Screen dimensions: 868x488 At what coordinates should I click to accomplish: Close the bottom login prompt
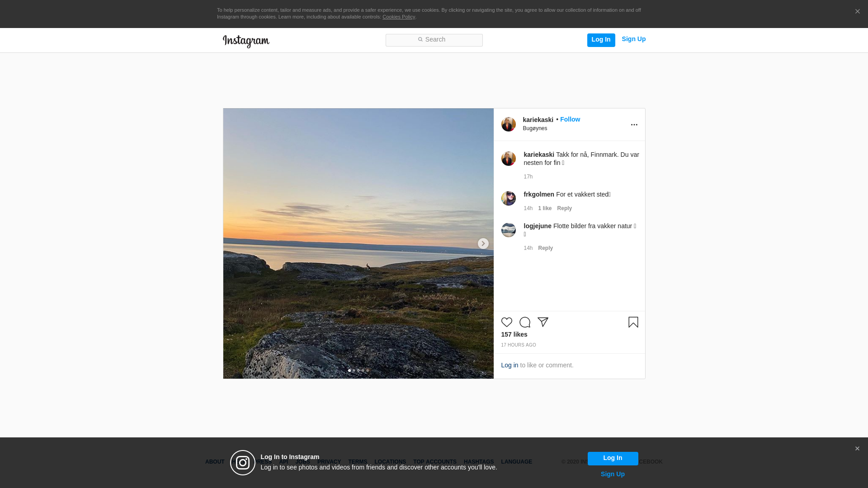pyautogui.click(x=857, y=449)
